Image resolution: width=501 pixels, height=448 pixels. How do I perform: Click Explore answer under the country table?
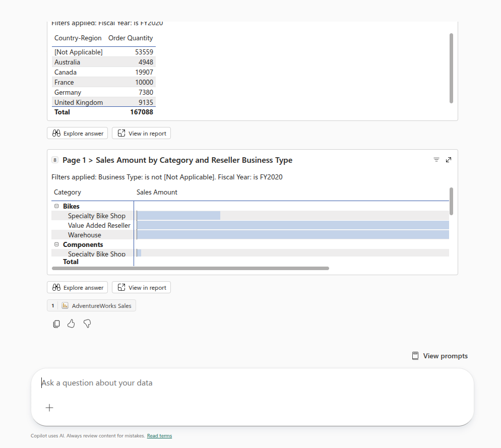pos(77,133)
